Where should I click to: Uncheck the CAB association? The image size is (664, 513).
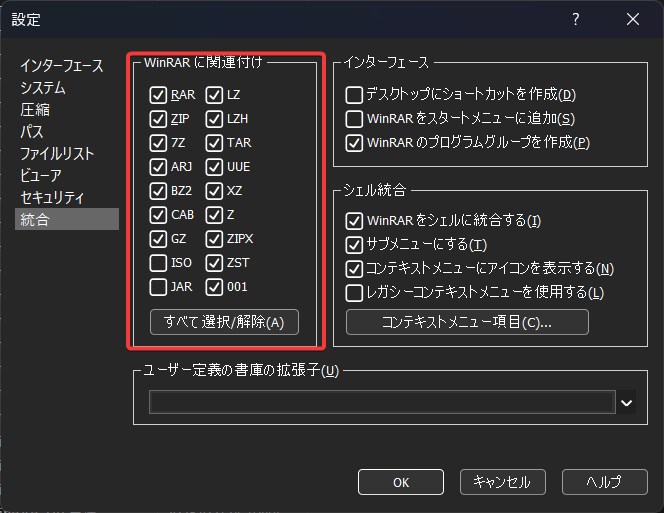(158, 215)
